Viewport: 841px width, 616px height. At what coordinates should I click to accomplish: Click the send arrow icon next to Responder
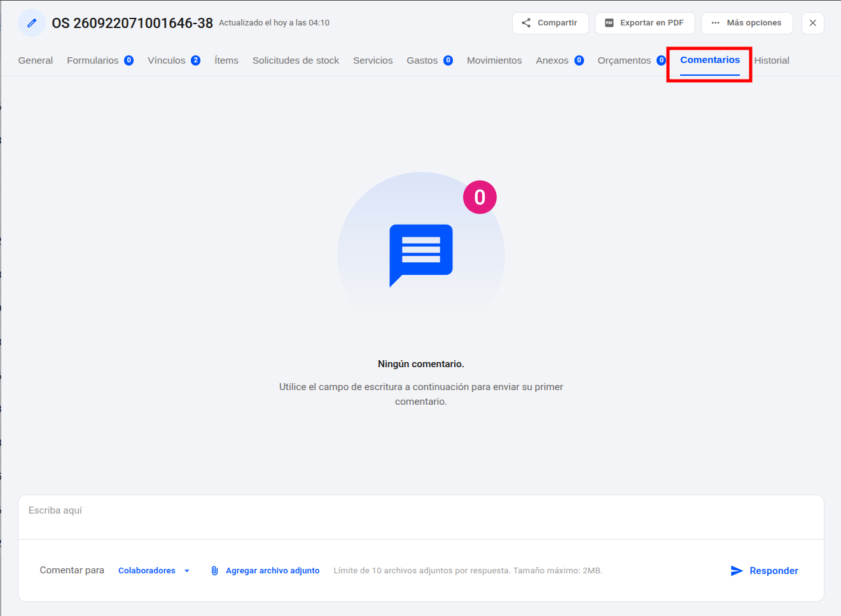point(737,571)
